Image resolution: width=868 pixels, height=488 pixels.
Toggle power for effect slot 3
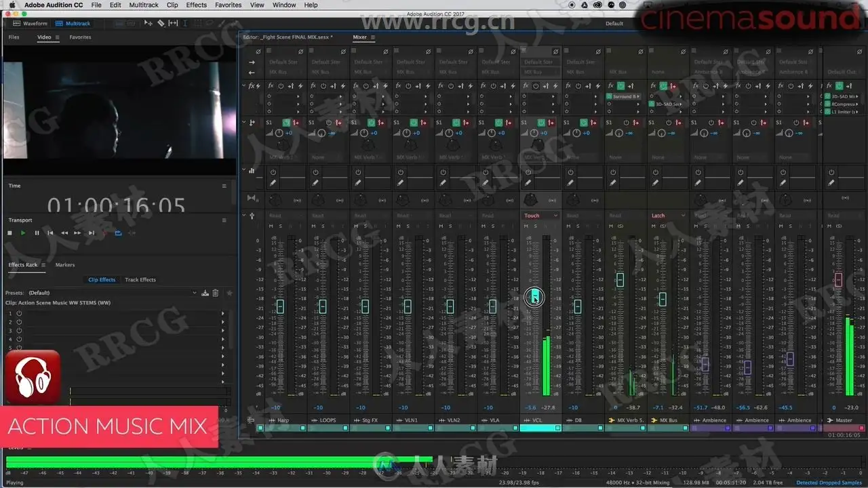click(19, 331)
